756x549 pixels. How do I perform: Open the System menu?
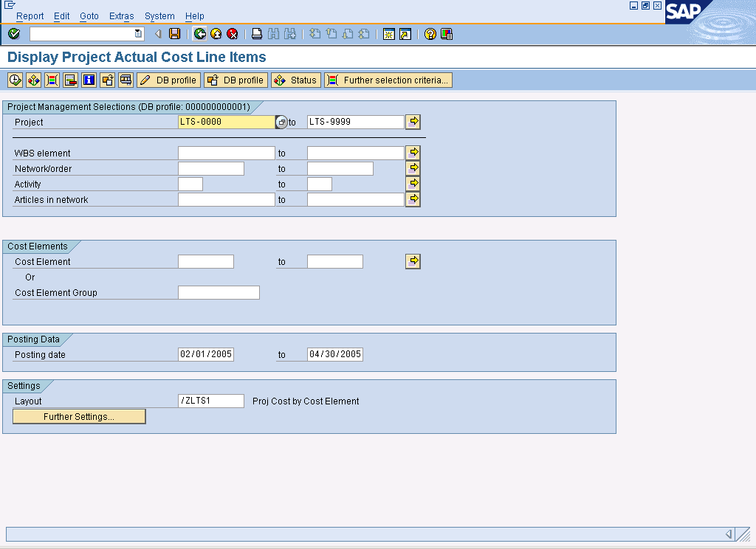coord(159,16)
